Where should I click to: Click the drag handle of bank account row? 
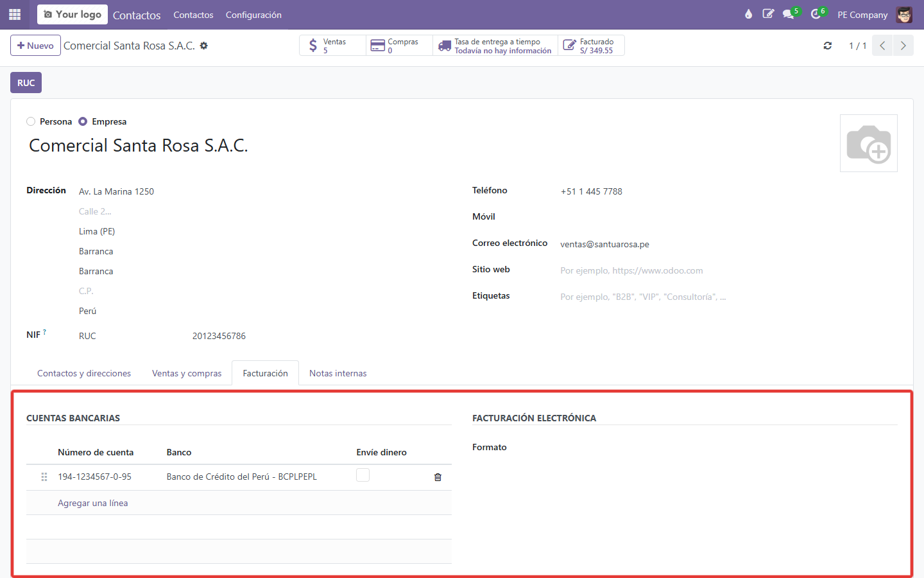tap(44, 477)
